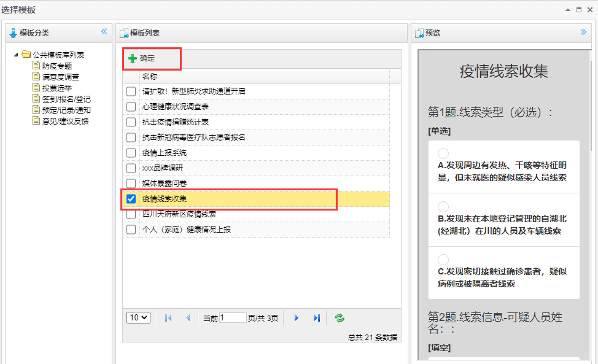This screenshot has width=598, height=364.
Task: Click the 名称 column header
Action: (x=150, y=77)
